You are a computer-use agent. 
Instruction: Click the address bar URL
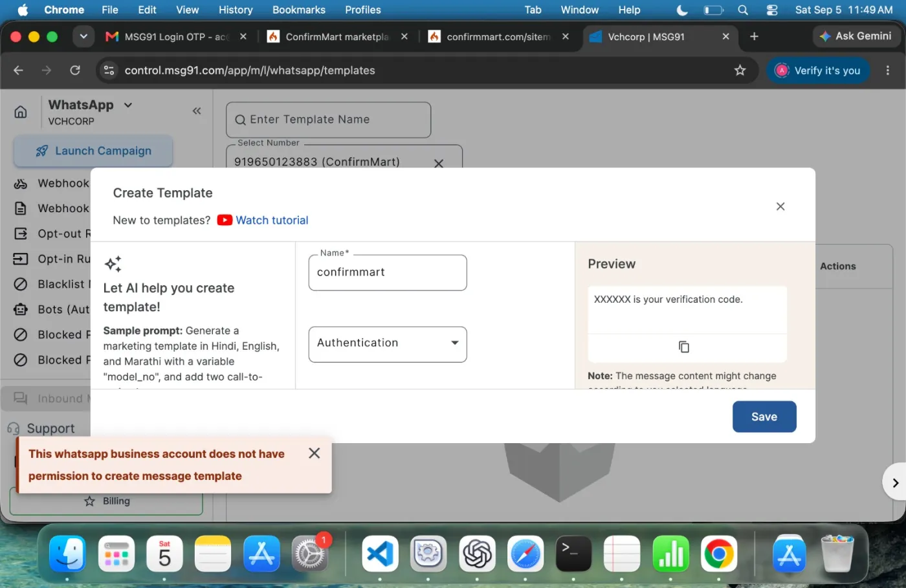coord(250,71)
